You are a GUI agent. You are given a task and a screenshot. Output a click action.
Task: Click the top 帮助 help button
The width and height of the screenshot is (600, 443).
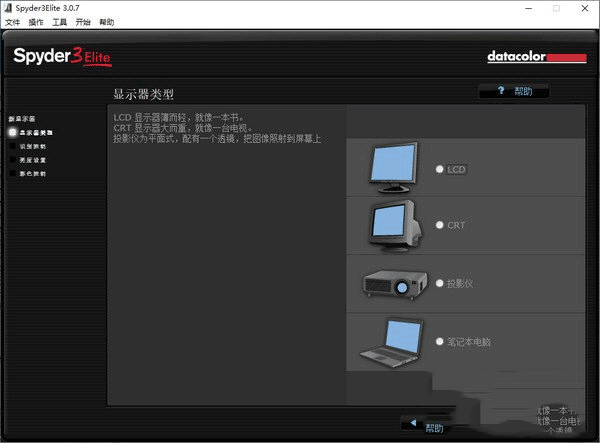coord(514,91)
